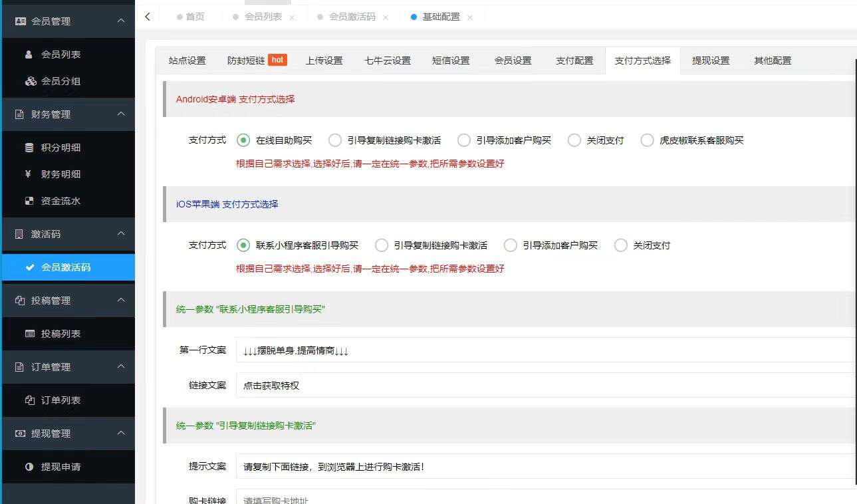
Task: Select 引导复制链接购卡激活 for Android
Action: click(334, 140)
